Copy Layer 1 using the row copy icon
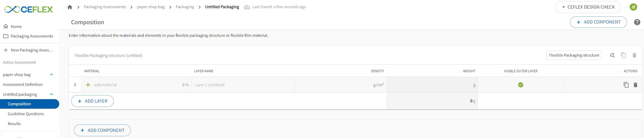 (x=626, y=85)
